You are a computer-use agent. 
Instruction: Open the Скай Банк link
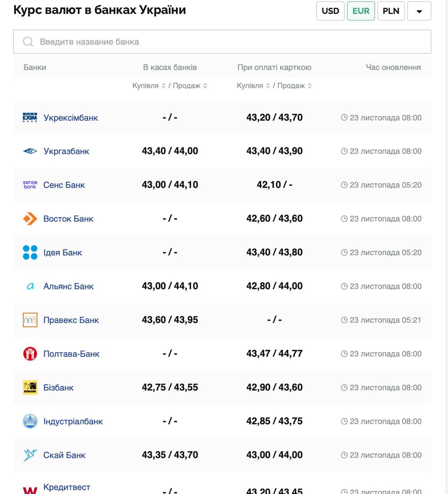point(64,455)
